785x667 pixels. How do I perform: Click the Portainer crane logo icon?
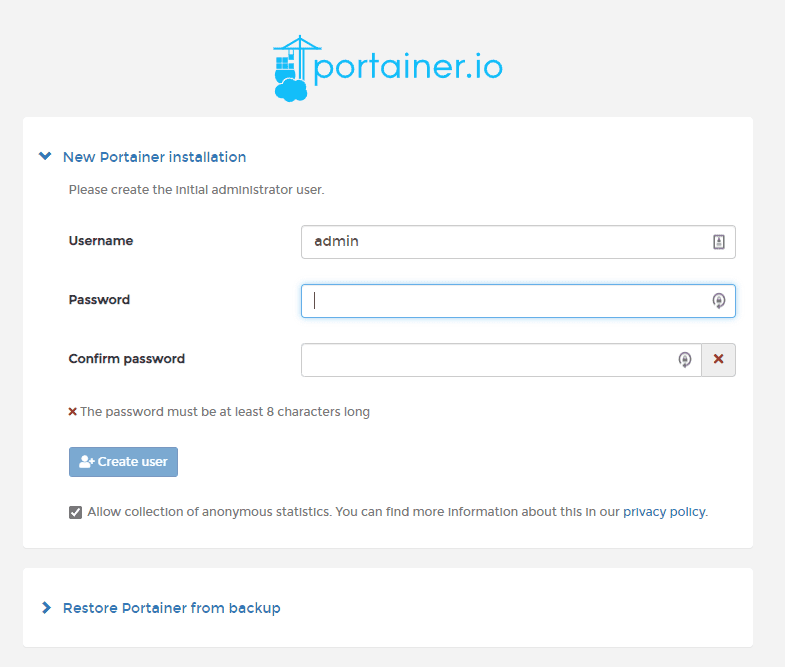click(291, 68)
